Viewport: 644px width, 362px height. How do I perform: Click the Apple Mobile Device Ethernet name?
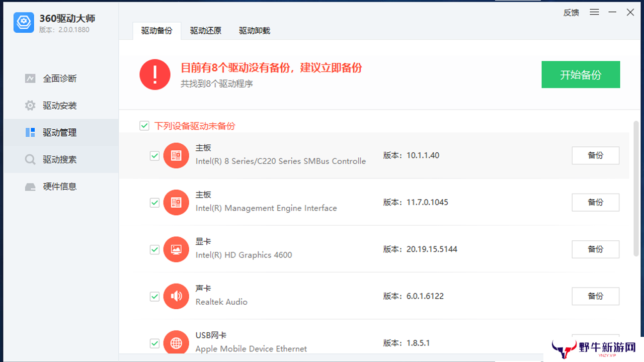tap(251, 348)
